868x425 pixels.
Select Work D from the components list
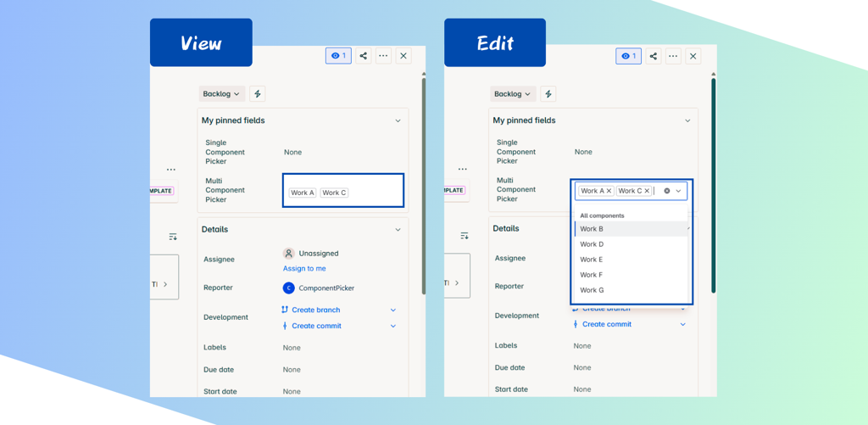pos(631,244)
